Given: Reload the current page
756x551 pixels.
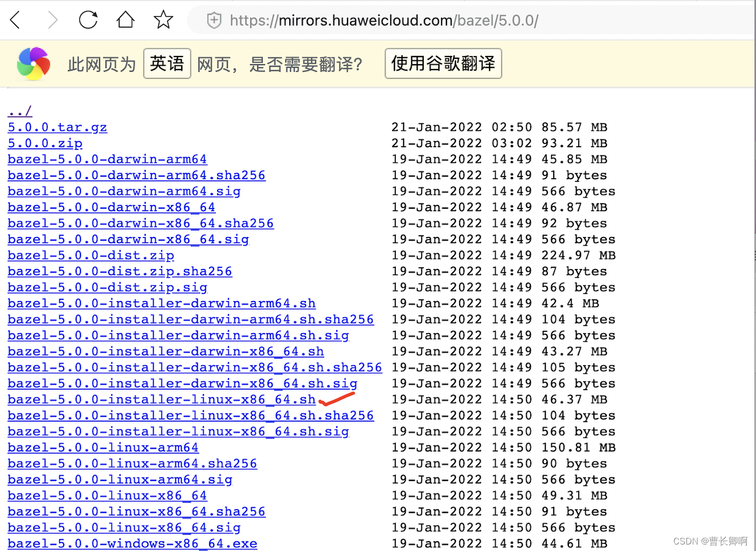Looking at the screenshot, I should pyautogui.click(x=88, y=20).
